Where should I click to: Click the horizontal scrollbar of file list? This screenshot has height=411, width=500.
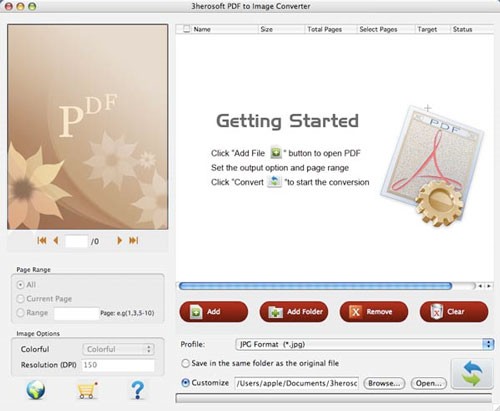315,286
